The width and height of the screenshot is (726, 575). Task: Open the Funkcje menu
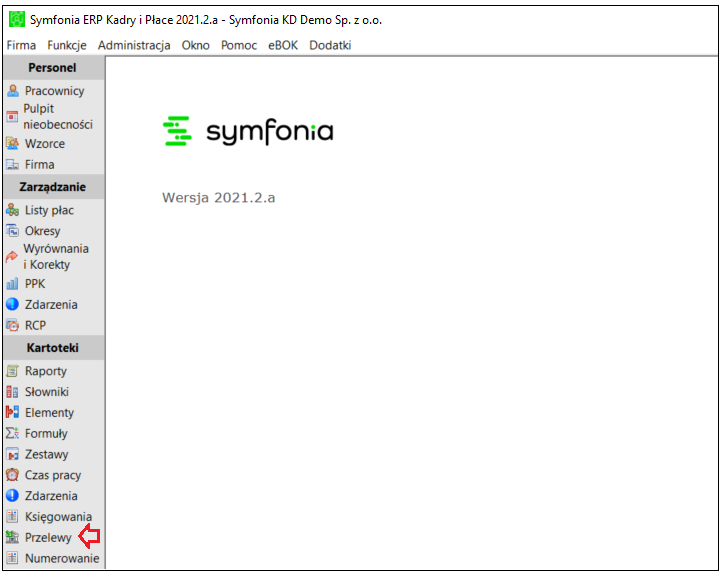[67, 45]
